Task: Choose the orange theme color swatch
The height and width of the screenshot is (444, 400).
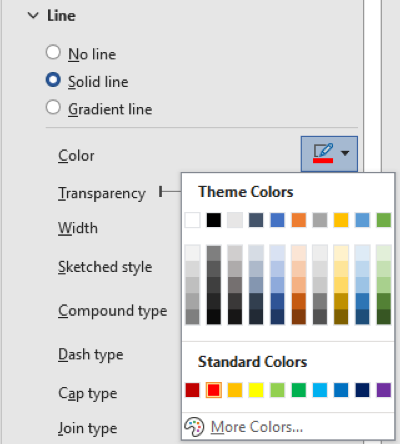Action: pyautogui.click(x=299, y=220)
